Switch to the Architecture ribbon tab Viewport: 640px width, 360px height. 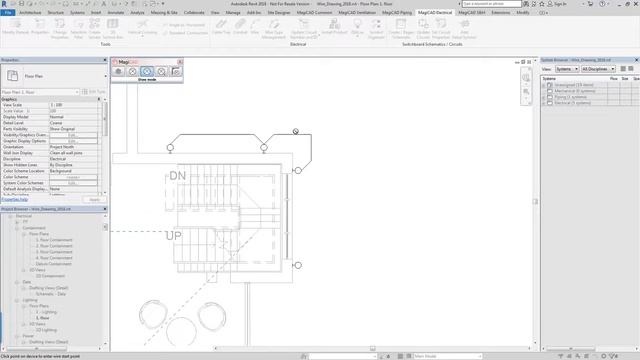tap(30, 13)
